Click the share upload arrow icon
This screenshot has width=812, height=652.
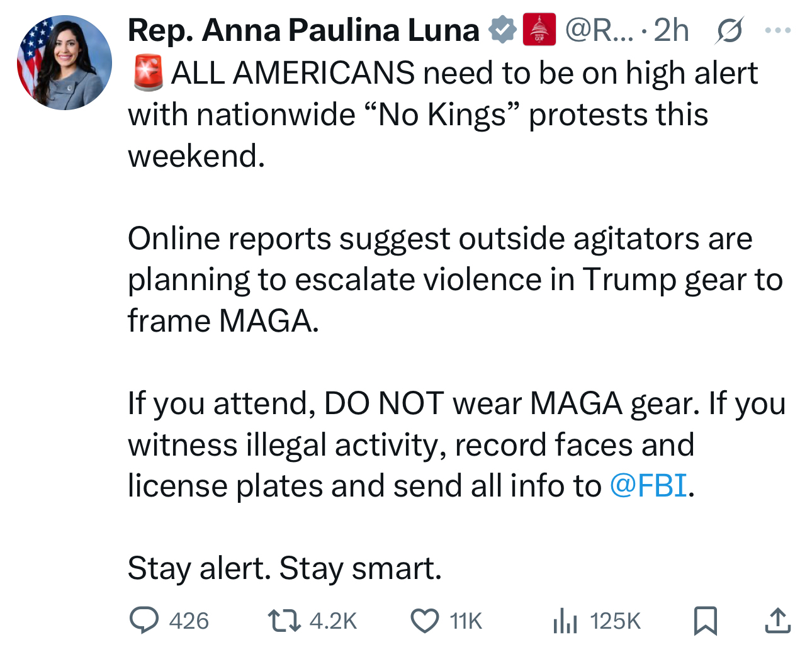point(777,621)
